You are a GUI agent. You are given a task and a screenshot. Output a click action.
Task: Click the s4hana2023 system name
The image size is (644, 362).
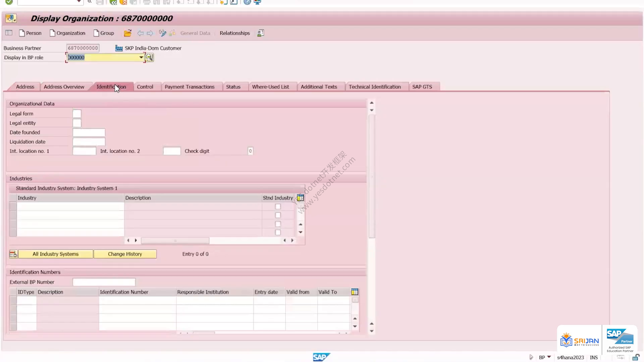(571, 358)
